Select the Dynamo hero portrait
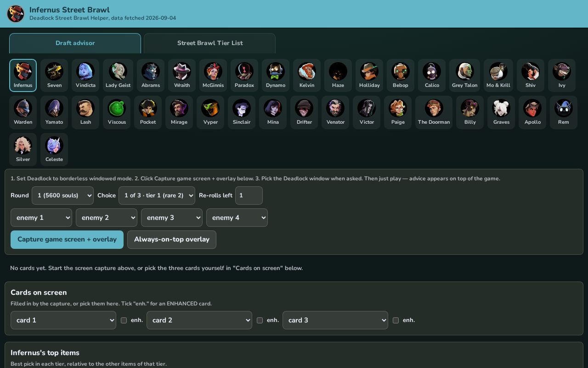 click(x=276, y=75)
